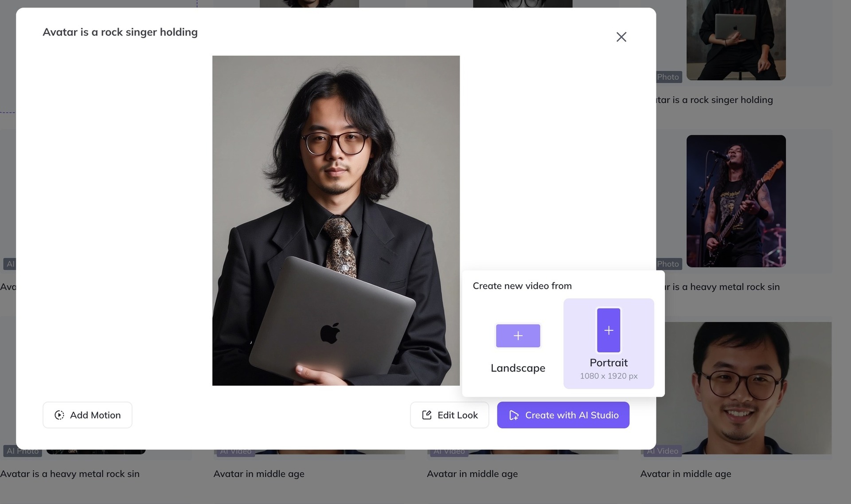Viewport: 851px width, 504px height.
Task: Click Create with AI Studio button
Action: tap(563, 415)
